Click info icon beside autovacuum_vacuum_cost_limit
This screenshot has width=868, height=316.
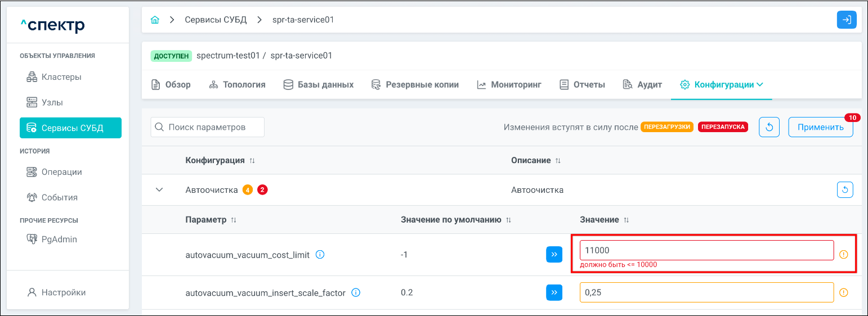pyautogui.click(x=320, y=255)
